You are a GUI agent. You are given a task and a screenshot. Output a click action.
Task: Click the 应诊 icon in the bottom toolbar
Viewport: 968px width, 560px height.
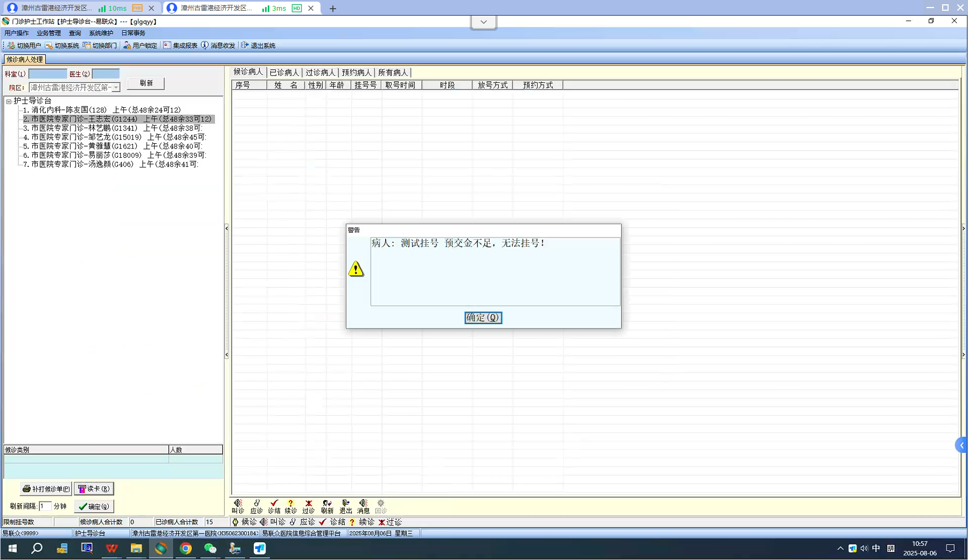[x=256, y=506]
